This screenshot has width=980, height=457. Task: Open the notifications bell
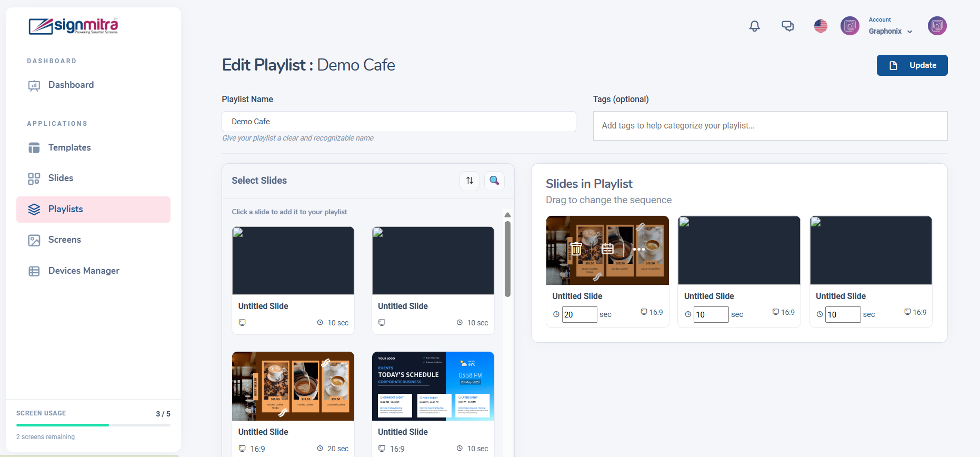pyautogui.click(x=754, y=26)
